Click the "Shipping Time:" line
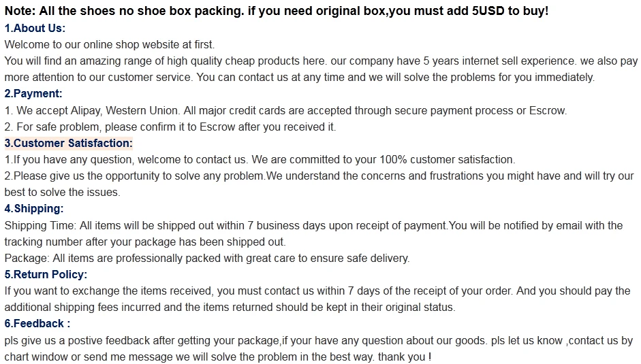This screenshot has width=641, height=364. tap(313, 225)
